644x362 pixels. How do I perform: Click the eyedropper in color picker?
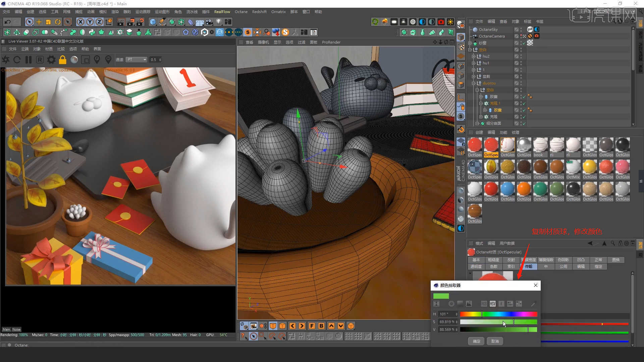click(533, 304)
